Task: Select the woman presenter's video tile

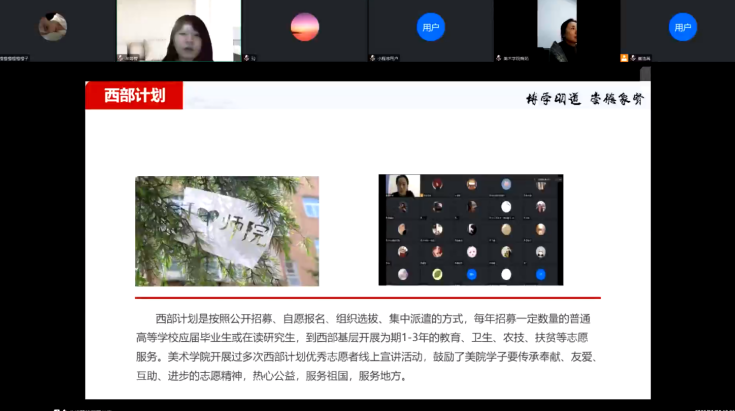Action: [x=179, y=30]
